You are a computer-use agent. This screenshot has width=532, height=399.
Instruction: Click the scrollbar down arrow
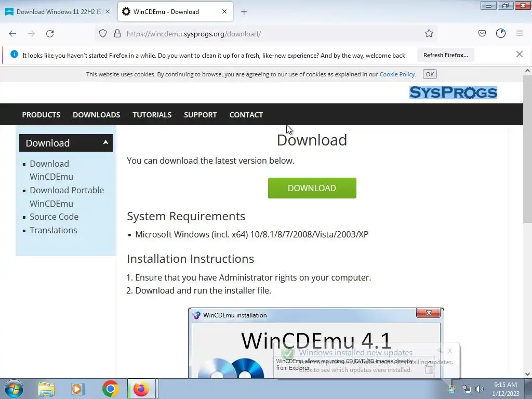(527, 374)
